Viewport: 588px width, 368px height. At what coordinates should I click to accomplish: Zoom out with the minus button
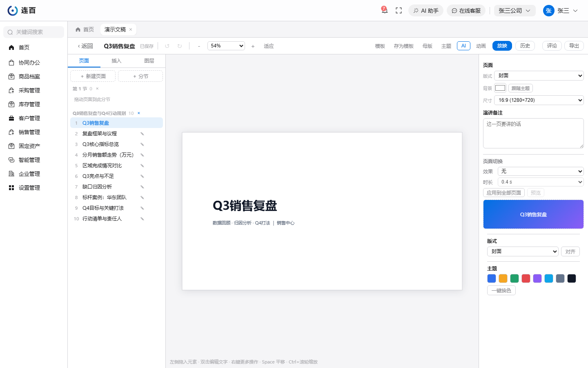click(x=199, y=46)
